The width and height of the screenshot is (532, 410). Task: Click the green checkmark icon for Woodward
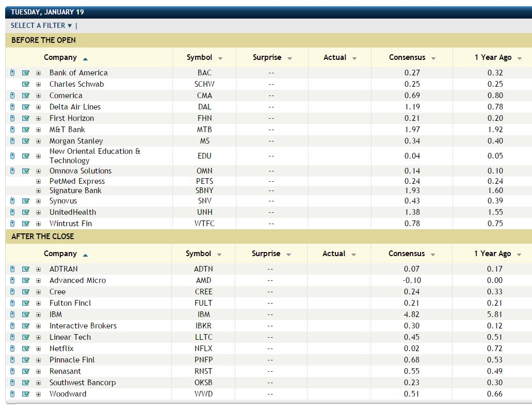tap(26, 394)
